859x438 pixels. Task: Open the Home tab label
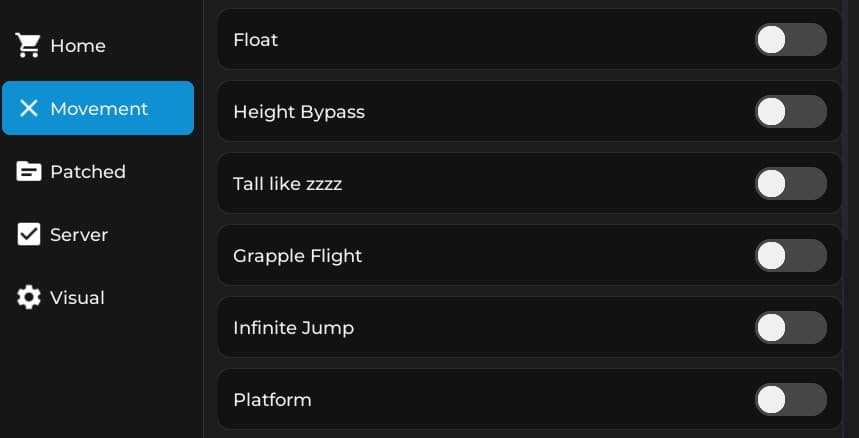[x=78, y=46]
